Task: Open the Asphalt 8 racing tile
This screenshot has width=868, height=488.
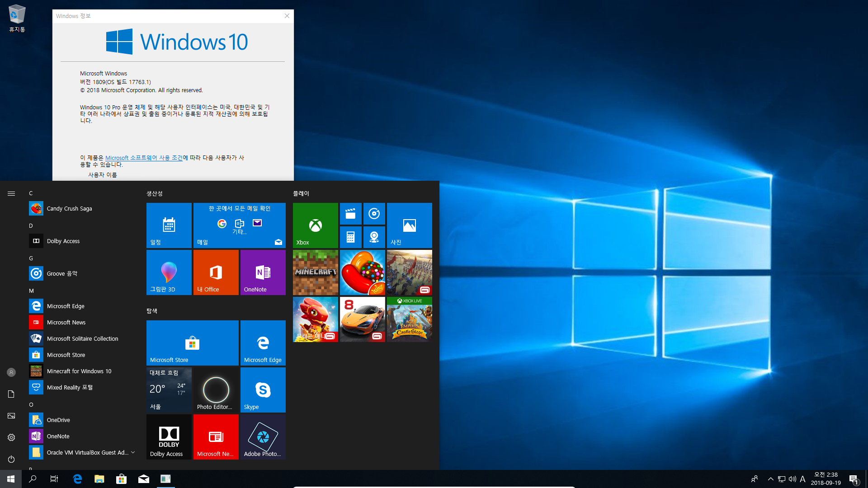Action: (x=363, y=319)
